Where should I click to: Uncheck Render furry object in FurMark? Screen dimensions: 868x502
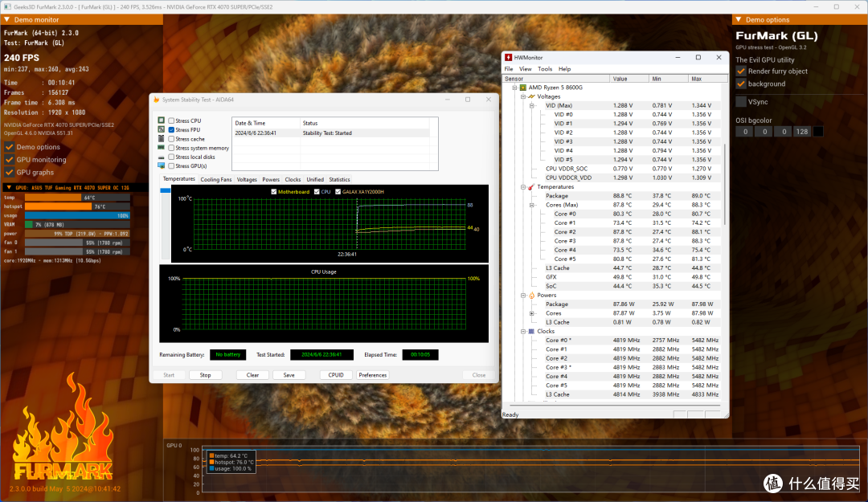pos(741,71)
